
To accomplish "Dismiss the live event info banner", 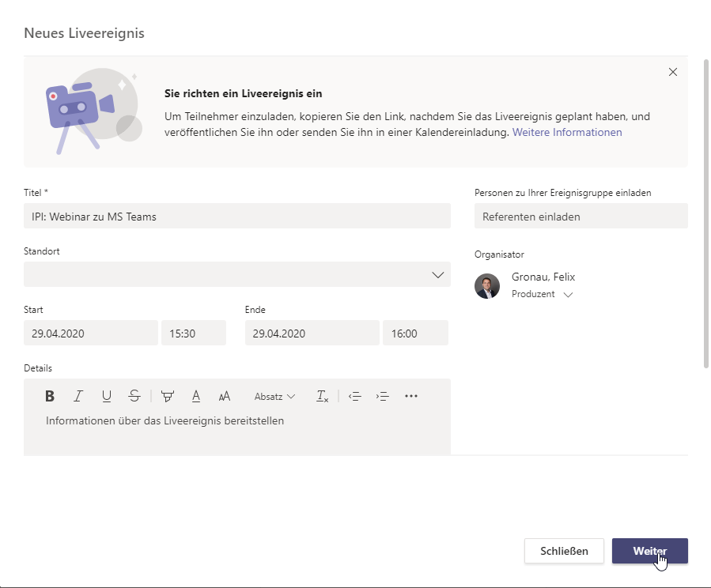I will click(x=673, y=72).
